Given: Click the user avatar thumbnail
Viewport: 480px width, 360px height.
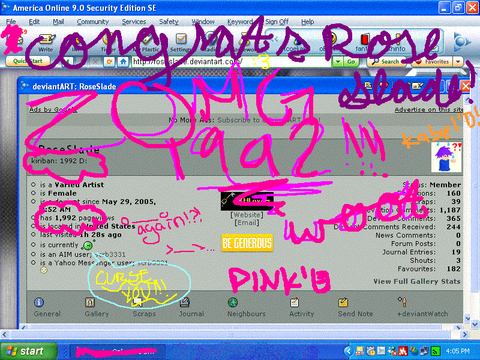Looking at the screenshot, I should [x=446, y=157].
